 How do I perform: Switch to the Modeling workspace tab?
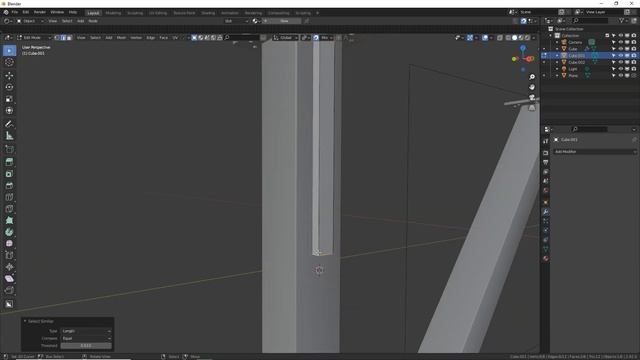(113, 13)
